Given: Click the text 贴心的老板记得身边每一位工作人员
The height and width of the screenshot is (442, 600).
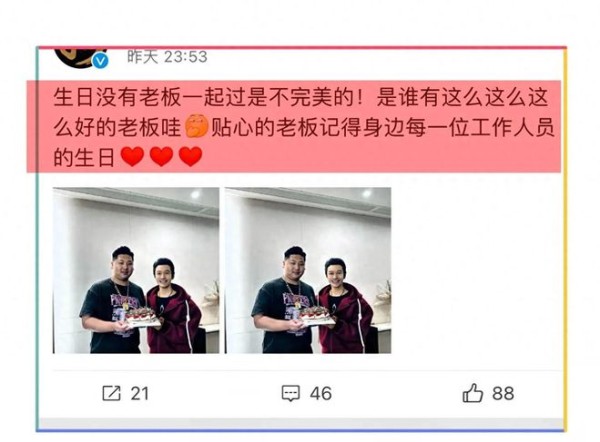Looking at the screenshot, I should (383, 127).
